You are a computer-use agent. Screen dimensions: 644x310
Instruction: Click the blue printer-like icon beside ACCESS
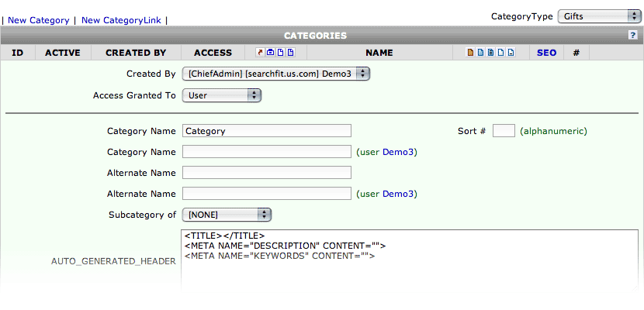[x=270, y=52]
